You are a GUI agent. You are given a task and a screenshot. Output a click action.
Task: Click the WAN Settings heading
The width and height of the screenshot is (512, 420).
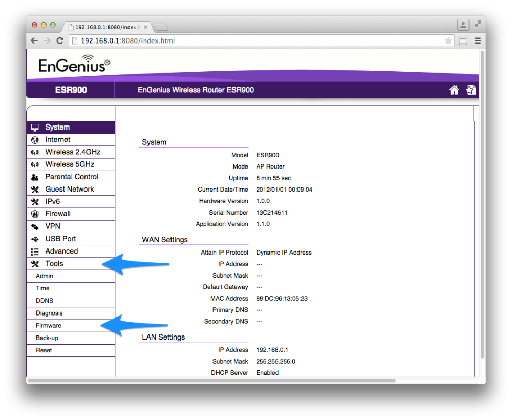[164, 240]
